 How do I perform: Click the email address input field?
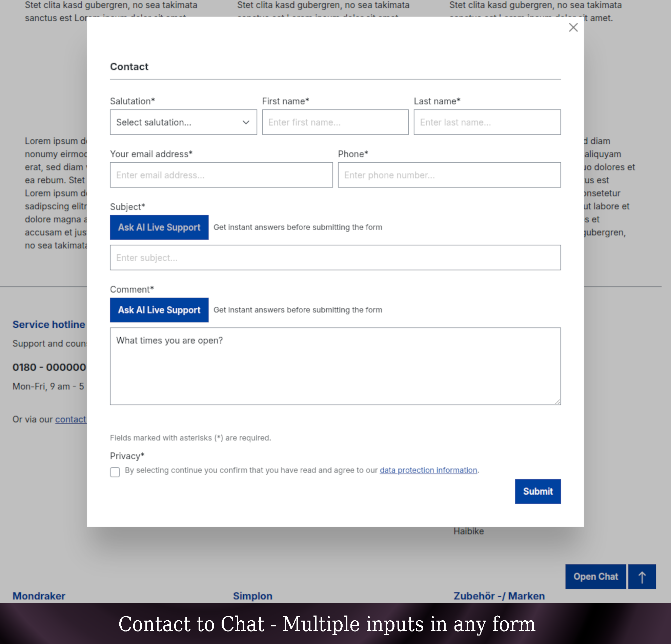[221, 175]
